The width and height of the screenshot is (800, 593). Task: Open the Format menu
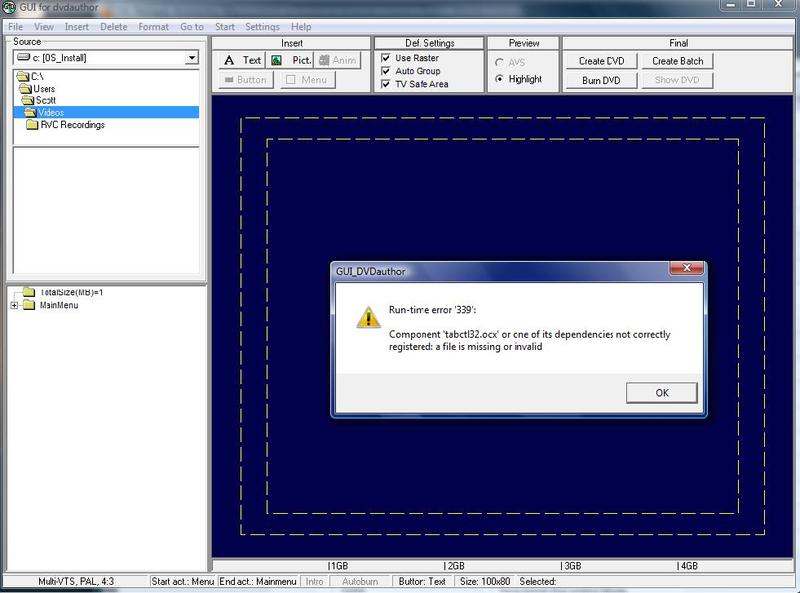click(x=153, y=27)
